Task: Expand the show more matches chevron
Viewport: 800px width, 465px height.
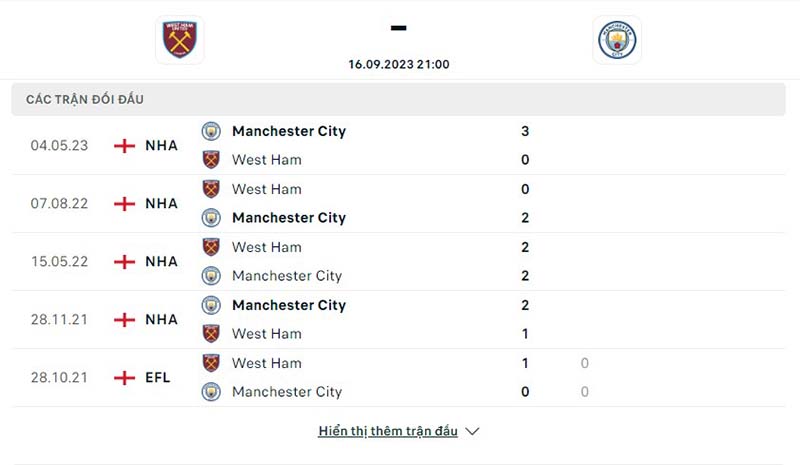Action: tap(473, 432)
